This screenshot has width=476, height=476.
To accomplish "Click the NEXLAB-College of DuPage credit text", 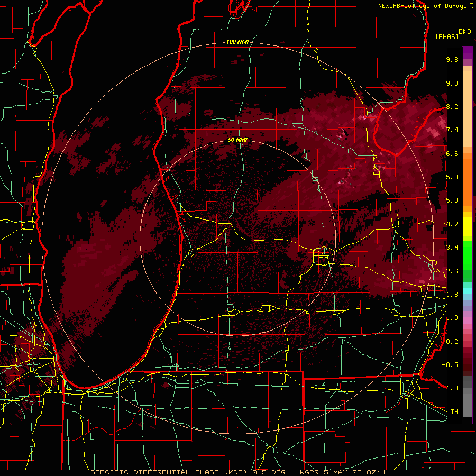I will (422, 6).
